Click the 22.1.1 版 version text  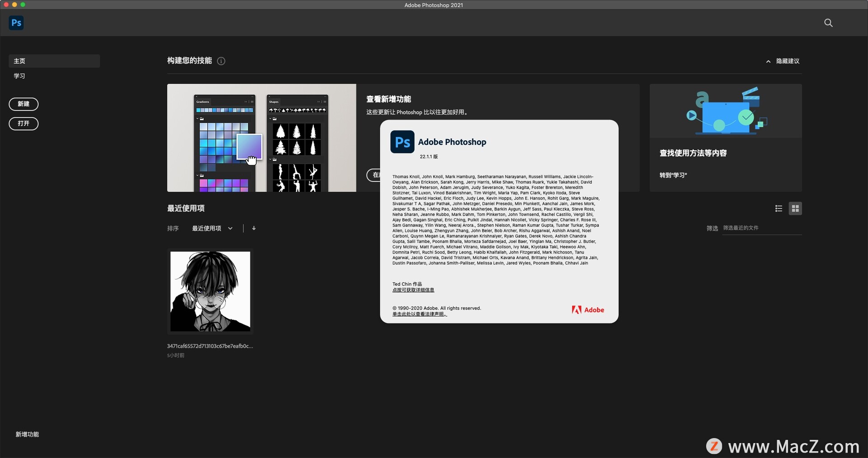[429, 157]
